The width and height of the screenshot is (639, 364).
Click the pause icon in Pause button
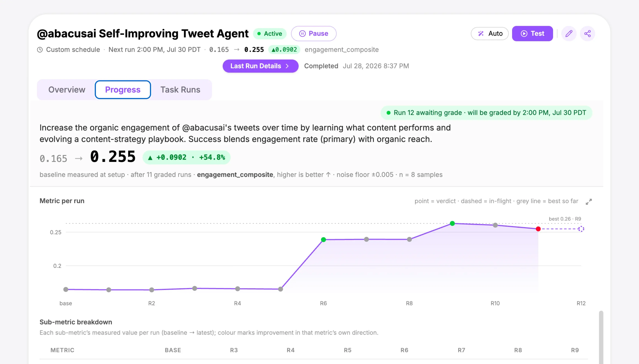302,33
